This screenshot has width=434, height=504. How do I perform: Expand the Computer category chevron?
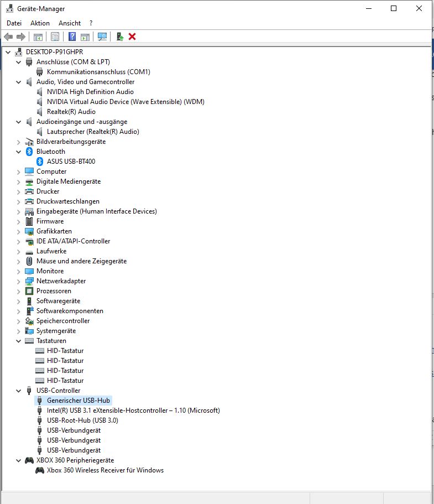[19, 172]
